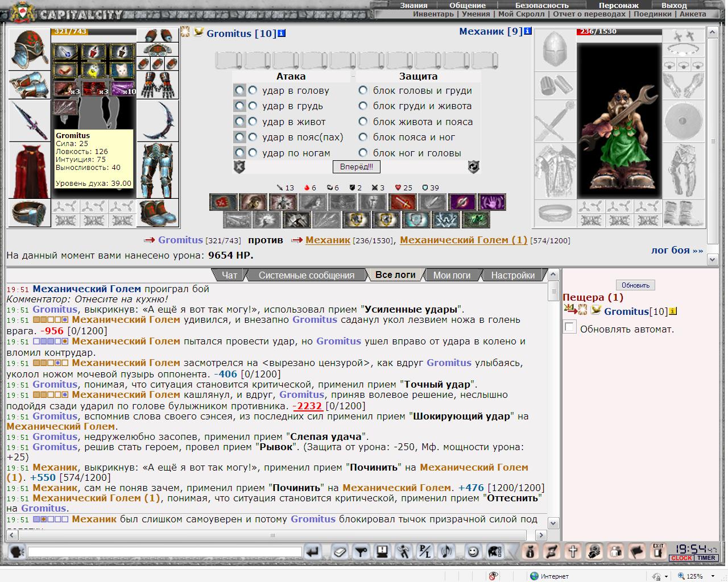The image size is (728, 582).
Task: Select 'блок пояса и ног' defense option
Action: click(363, 137)
